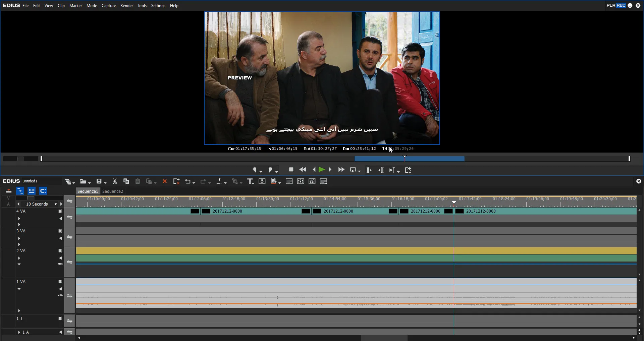Click the Copy icon in timeline toolbar
The height and width of the screenshot is (341, 644).
[126, 181]
